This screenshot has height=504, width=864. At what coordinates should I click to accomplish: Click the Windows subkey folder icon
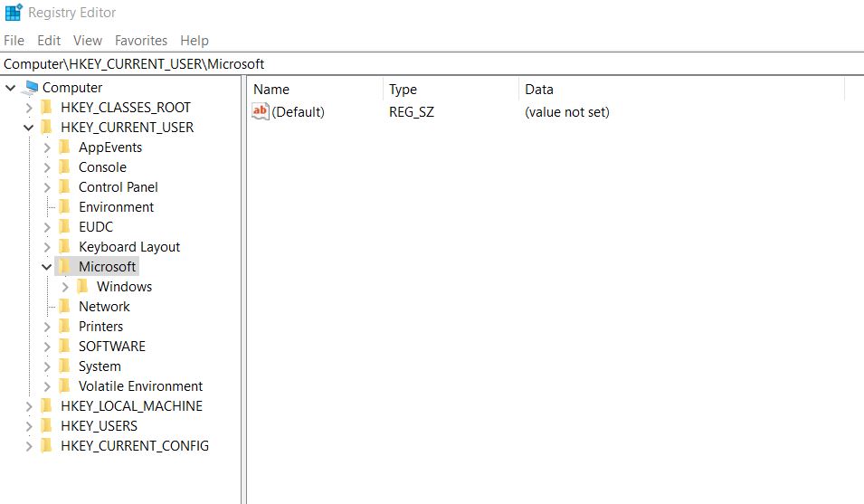pos(82,287)
